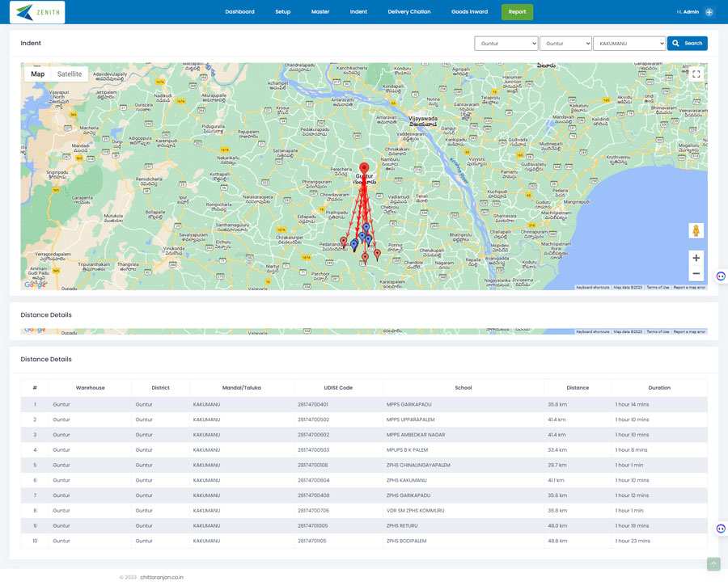
Task: Open the chatbot icon beside the map
Action: [721, 276]
